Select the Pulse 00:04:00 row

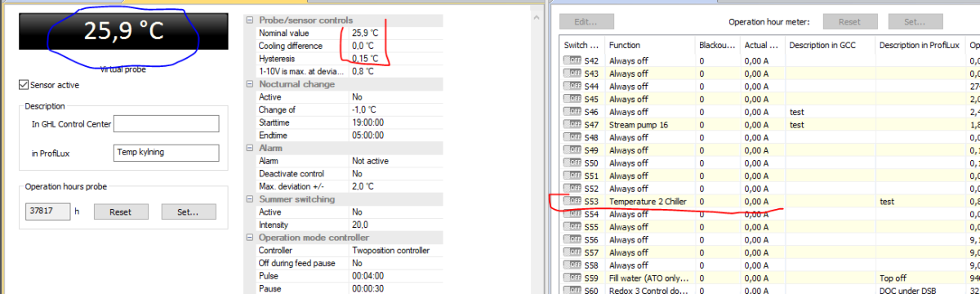click(350, 276)
